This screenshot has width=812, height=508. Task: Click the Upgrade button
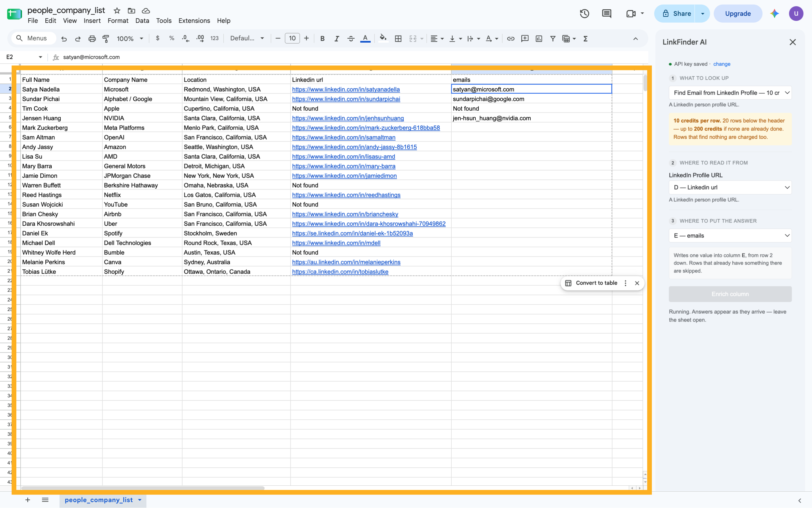pos(738,14)
